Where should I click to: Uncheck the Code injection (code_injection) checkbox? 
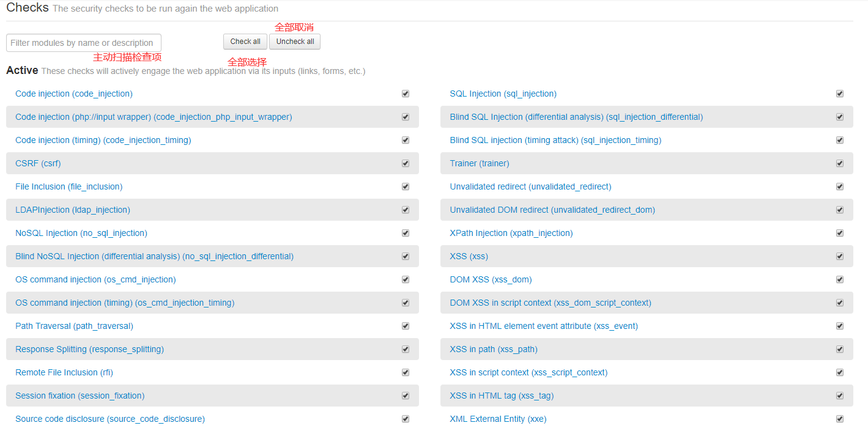coord(406,94)
